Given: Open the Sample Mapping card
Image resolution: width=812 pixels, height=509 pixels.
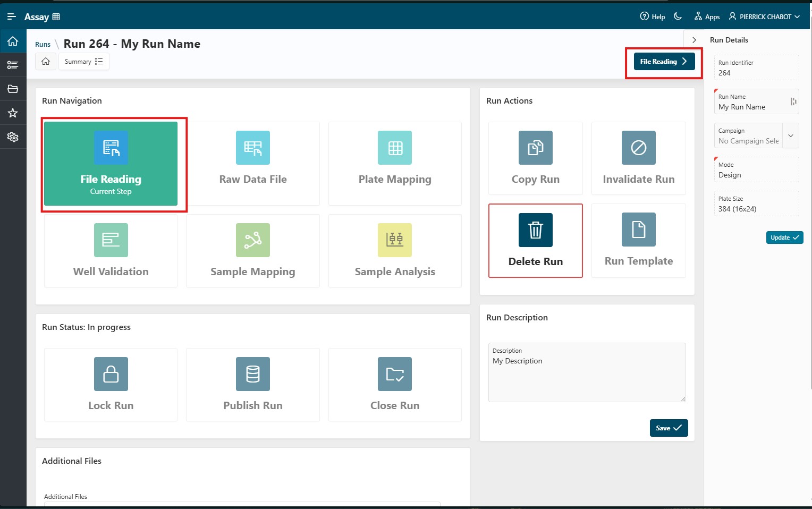Looking at the screenshot, I should tap(253, 251).
